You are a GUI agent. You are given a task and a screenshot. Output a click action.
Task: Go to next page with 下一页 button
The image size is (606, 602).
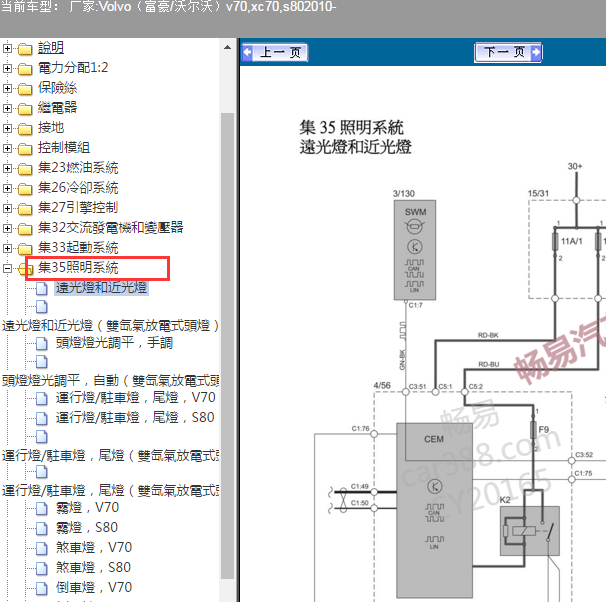pyautogui.click(x=508, y=52)
